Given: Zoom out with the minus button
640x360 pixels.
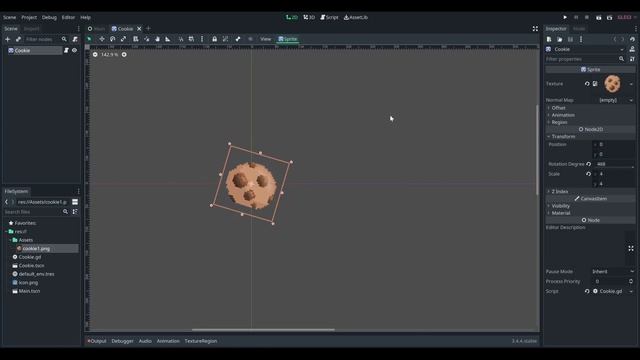Looking at the screenshot, I should pyautogui.click(x=95, y=54).
